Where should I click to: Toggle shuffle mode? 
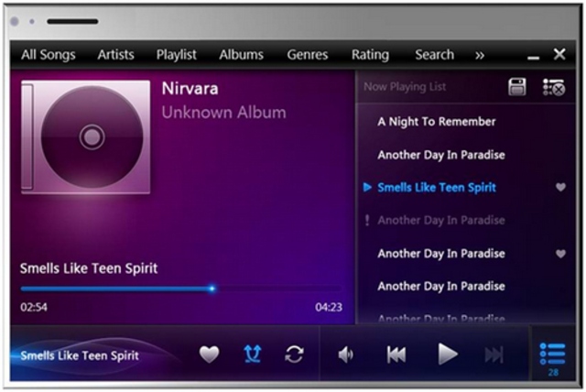pyautogui.click(x=253, y=354)
